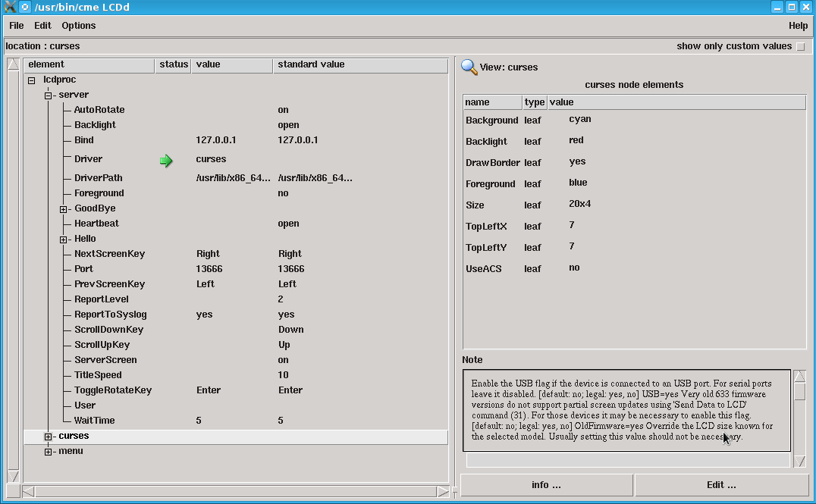Image resolution: width=816 pixels, height=504 pixels.
Task: Click the green arrow icon beside Driver
Action: point(166,160)
